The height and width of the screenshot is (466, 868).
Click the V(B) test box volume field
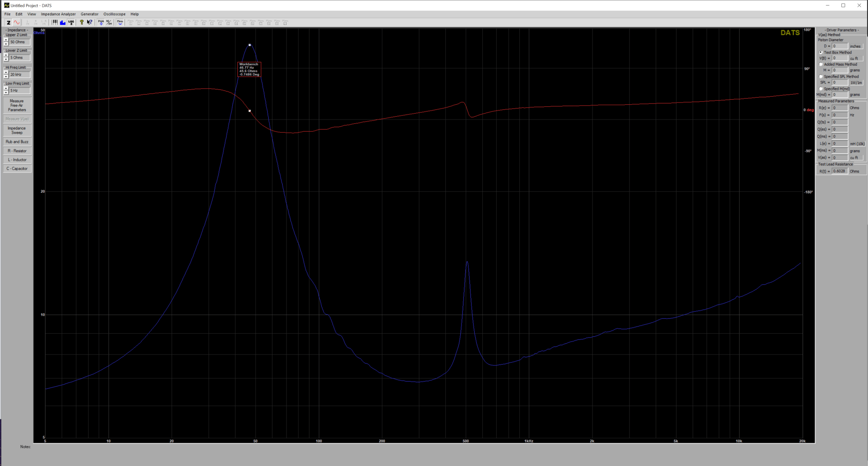pyautogui.click(x=840, y=59)
